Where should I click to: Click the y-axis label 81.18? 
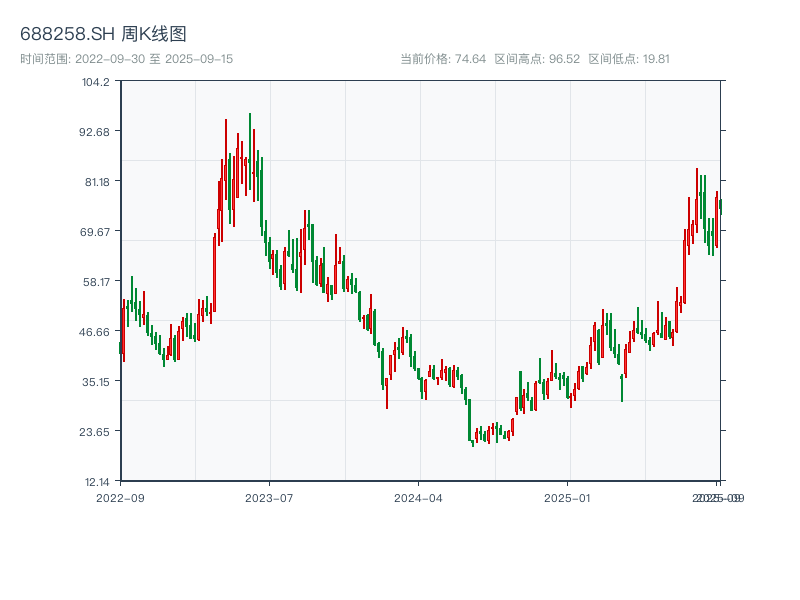tap(97, 182)
